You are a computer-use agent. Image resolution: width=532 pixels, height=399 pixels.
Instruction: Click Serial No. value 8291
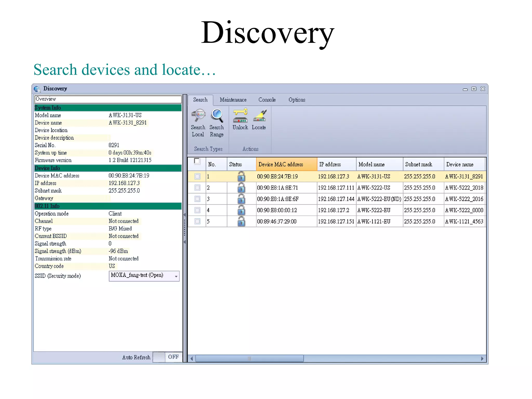(114, 145)
